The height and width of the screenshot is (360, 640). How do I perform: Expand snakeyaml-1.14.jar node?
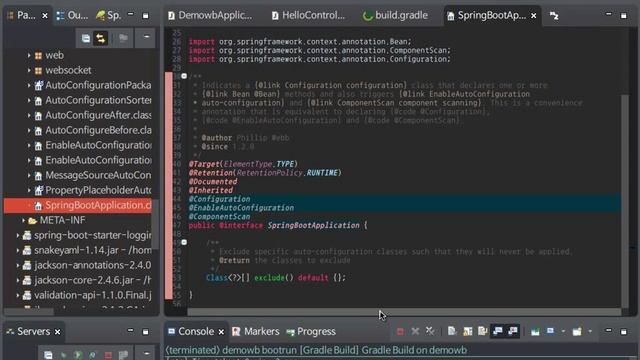18,250
